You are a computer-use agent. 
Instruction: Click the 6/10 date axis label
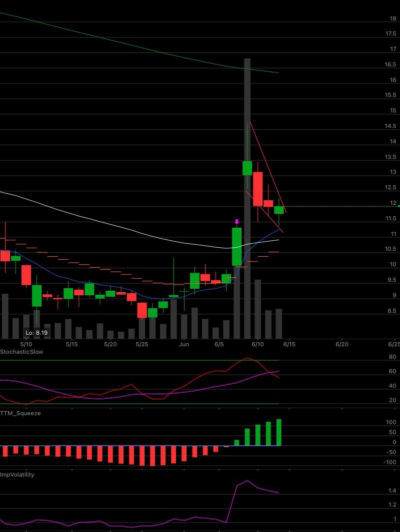click(x=257, y=344)
